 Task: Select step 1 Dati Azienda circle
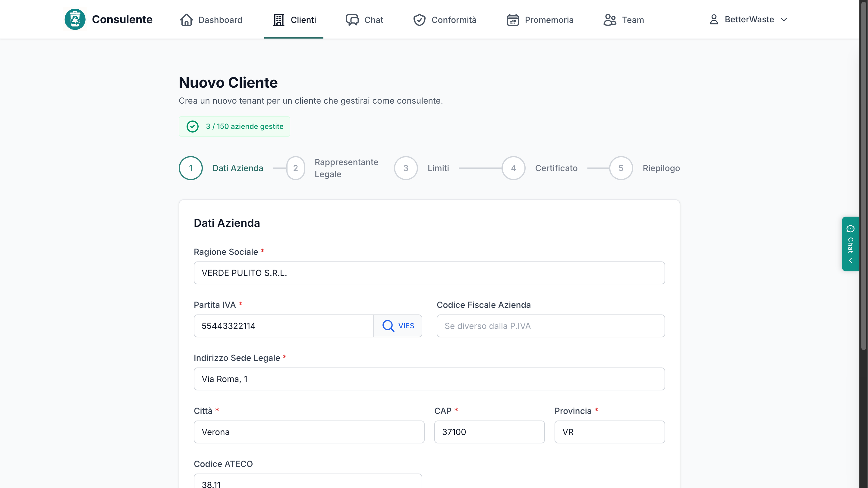click(x=191, y=168)
